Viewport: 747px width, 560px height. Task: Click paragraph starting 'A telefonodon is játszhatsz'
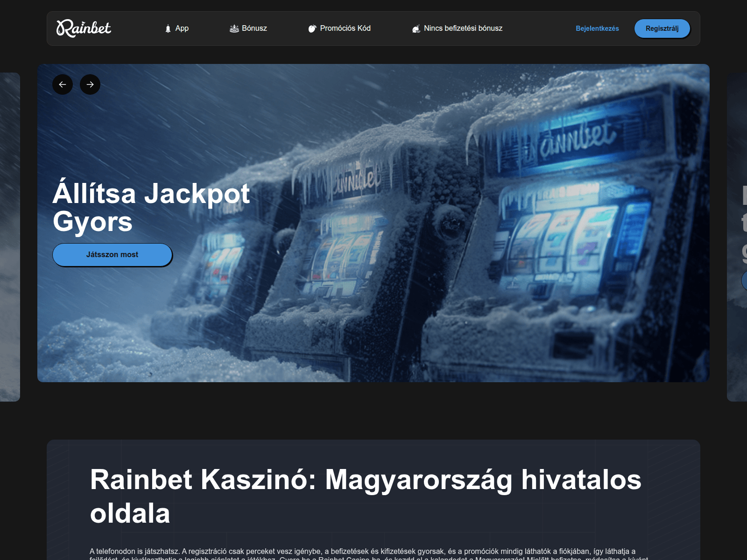tap(369, 554)
